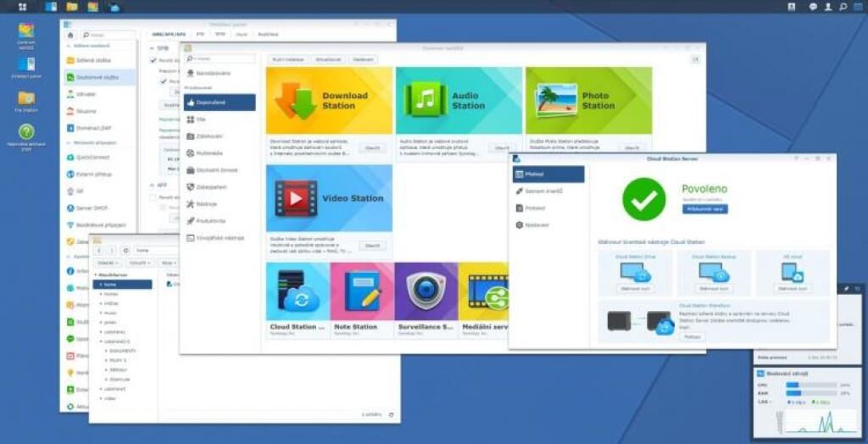Open QuickConnect in Control Panel sidebar
The width and height of the screenshot is (868, 444).
[x=100, y=158]
